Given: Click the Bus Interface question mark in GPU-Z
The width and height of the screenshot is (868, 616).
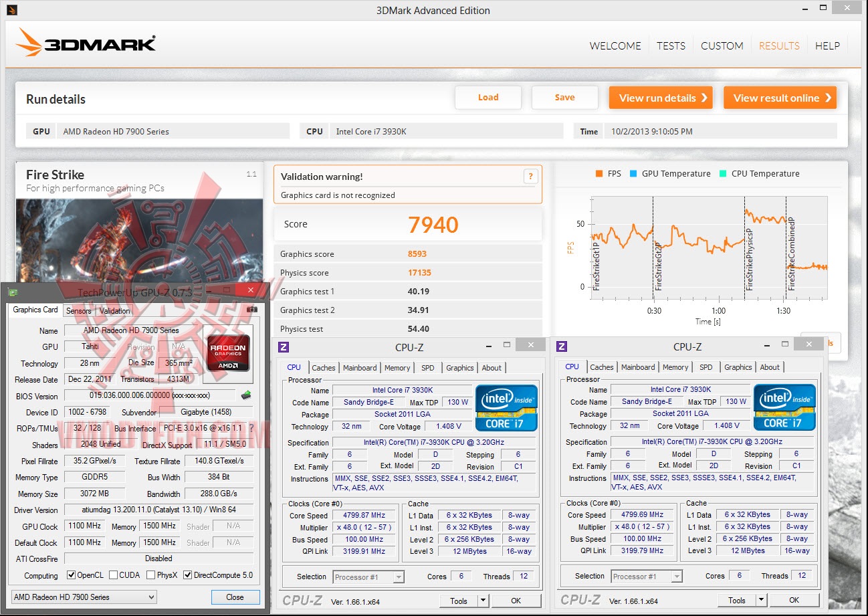Looking at the screenshot, I should (x=251, y=428).
